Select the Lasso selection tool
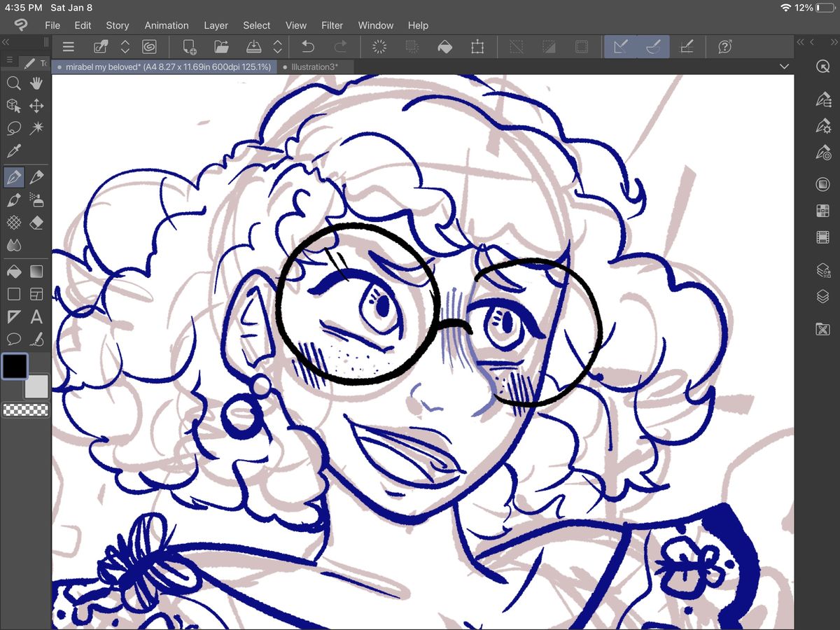840x630 pixels. click(x=13, y=129)
